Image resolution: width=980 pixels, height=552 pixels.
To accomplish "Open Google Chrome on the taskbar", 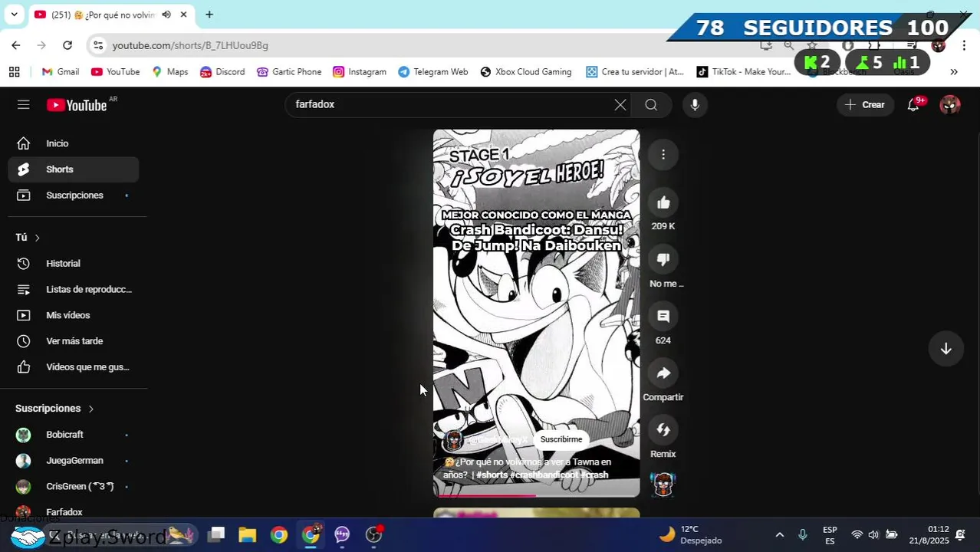I will [x=279, y=535].
